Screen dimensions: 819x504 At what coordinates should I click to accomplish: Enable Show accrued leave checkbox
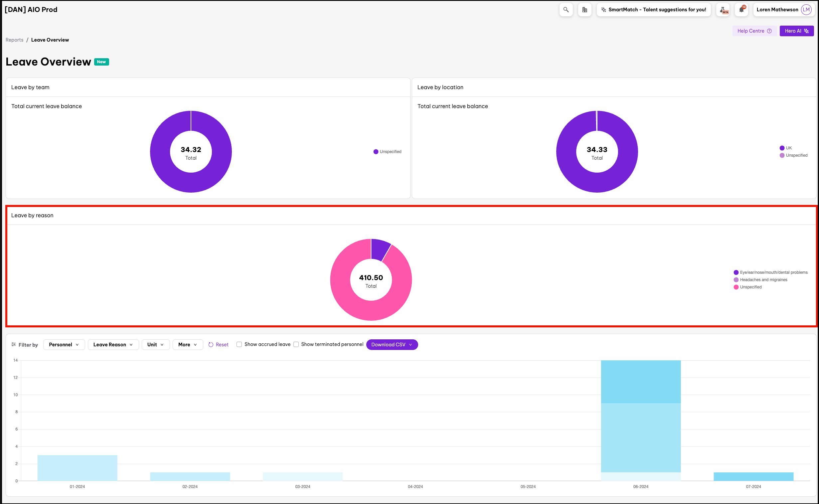click(x=239, y=344)
